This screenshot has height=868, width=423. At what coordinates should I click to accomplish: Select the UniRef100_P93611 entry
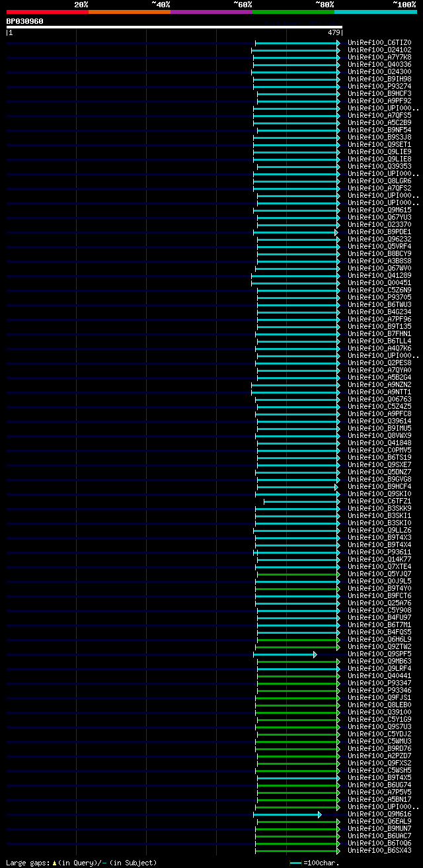[379, 552]
